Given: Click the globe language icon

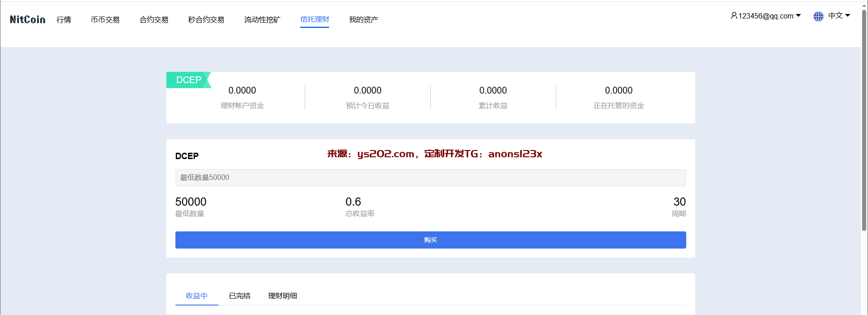Looking at the screenshot, I should [x=818, y=16].
